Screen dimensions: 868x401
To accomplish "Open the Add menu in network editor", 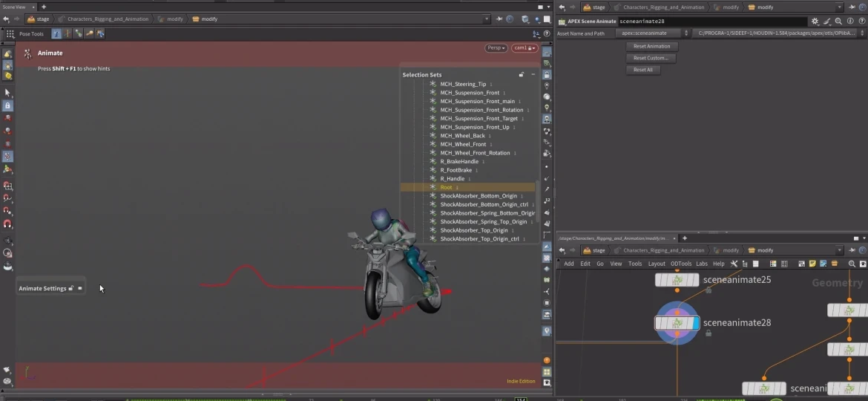I will [568, 264].
